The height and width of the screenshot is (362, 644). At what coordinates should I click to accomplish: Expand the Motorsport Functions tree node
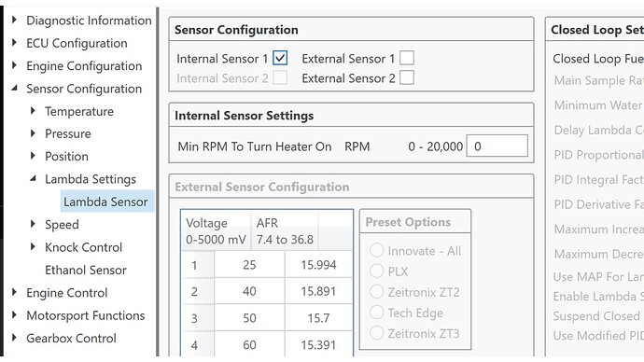click(14, 314)
